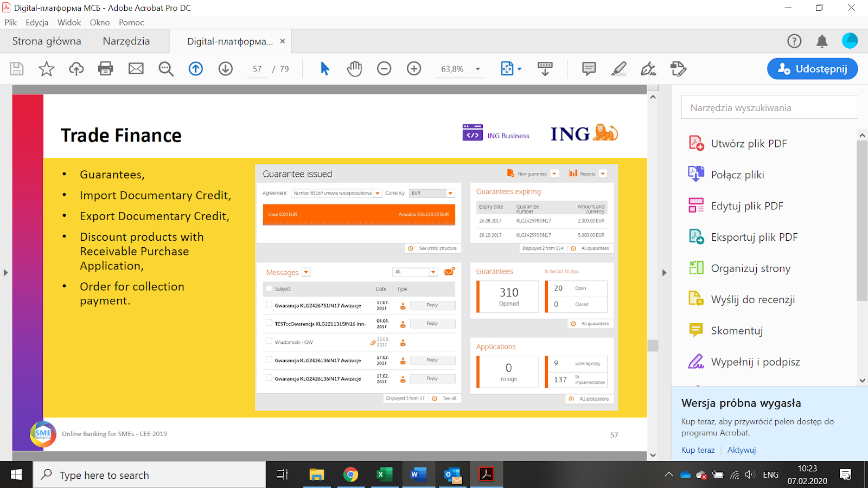Expand the fit page options arrow
Image resolution: width=868 pixels, height=488 pixels.
pyautogui.click(x=520, y=69)
